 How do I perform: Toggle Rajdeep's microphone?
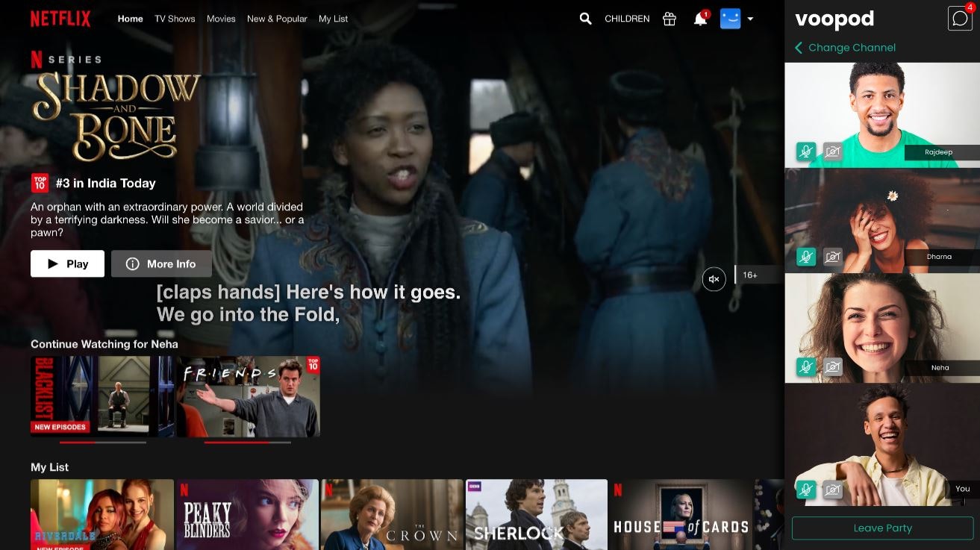click(806, 152)
